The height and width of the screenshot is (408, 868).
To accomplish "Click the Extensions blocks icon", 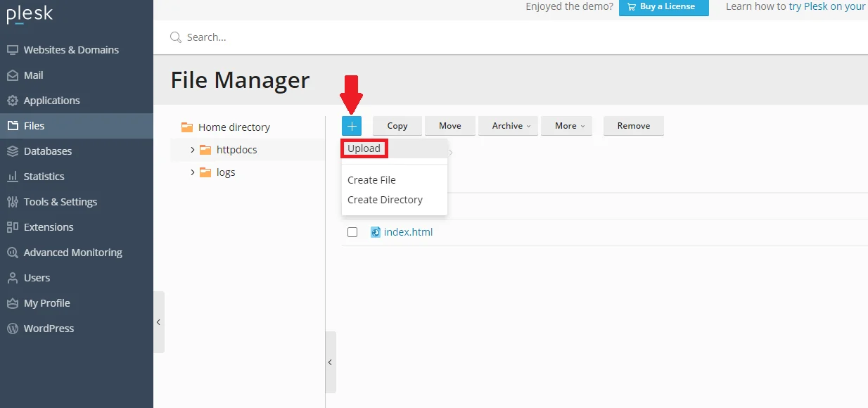I will 12,227.
